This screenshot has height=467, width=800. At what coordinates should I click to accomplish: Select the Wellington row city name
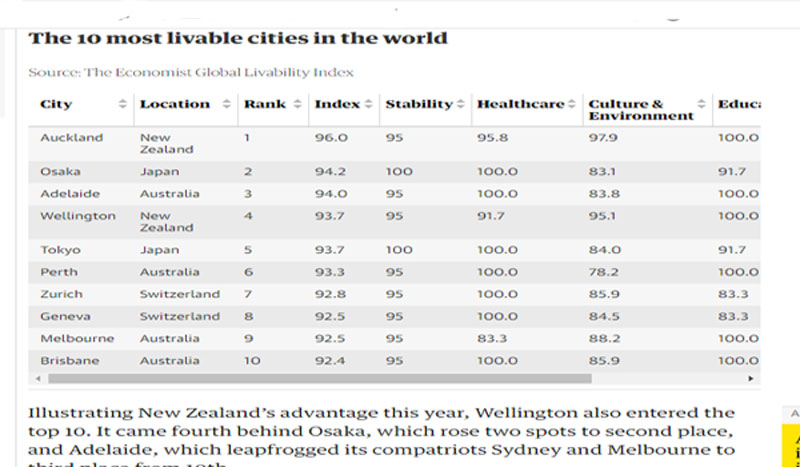click(77, 216)
